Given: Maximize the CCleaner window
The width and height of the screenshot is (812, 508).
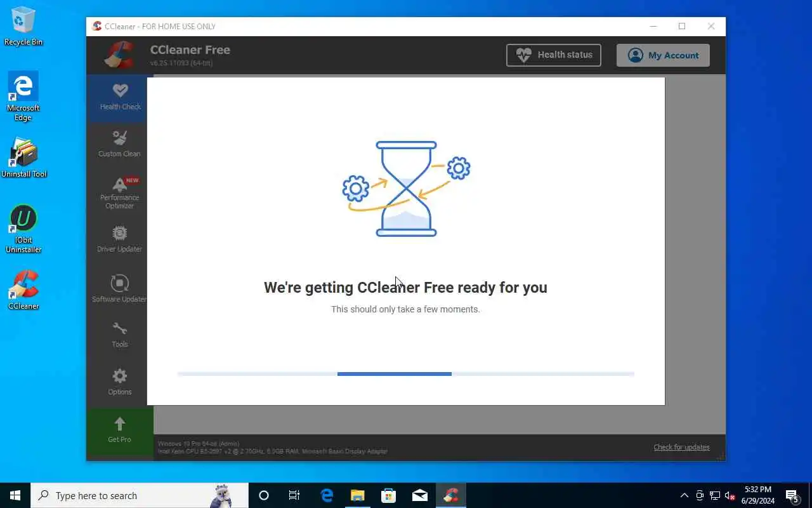Looking at the screenshot, I should [682, 26].
